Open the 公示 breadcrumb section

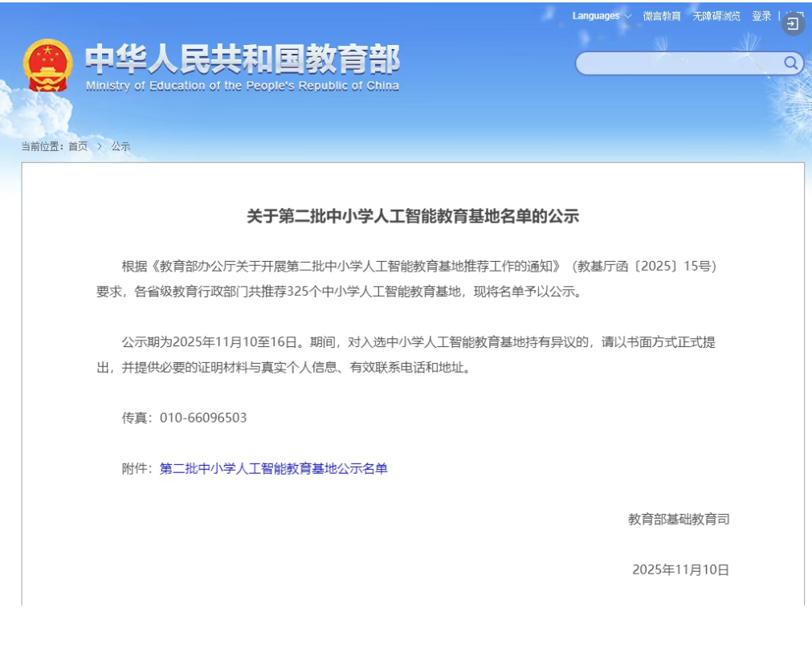click(x=120, y=146)
